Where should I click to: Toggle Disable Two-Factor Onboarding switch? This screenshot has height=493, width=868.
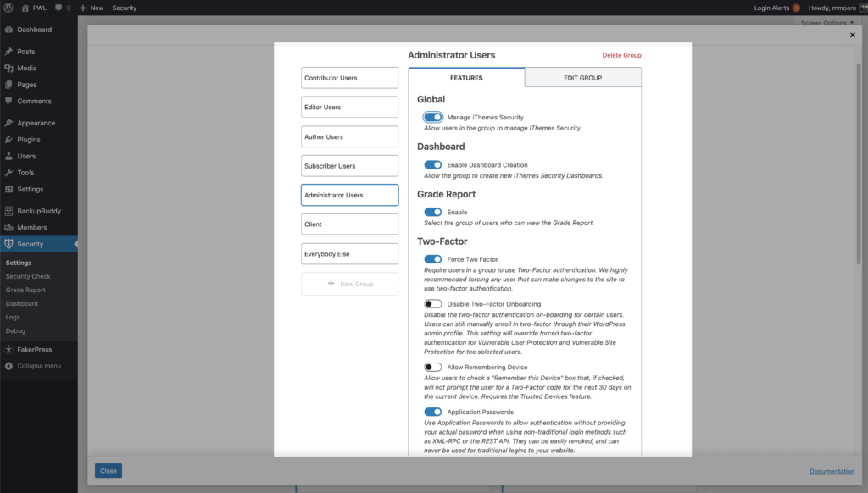[x=433, y=304]
